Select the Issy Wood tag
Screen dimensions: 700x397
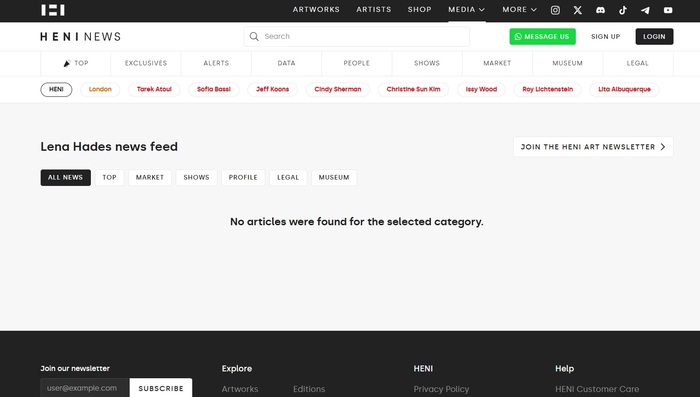481,89
